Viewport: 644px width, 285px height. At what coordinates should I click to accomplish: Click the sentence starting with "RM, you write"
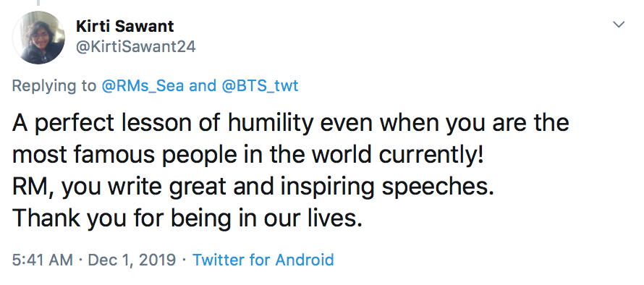(x=253, y=187)
